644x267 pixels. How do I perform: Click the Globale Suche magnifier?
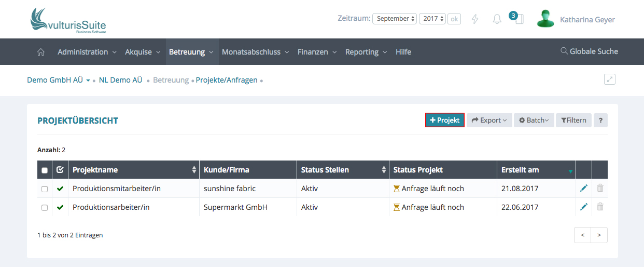(564, 51)
